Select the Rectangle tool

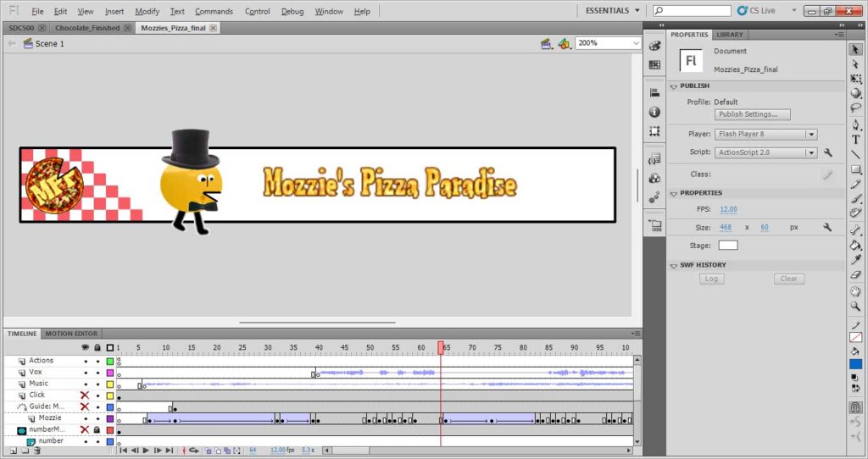pos(855,169)
